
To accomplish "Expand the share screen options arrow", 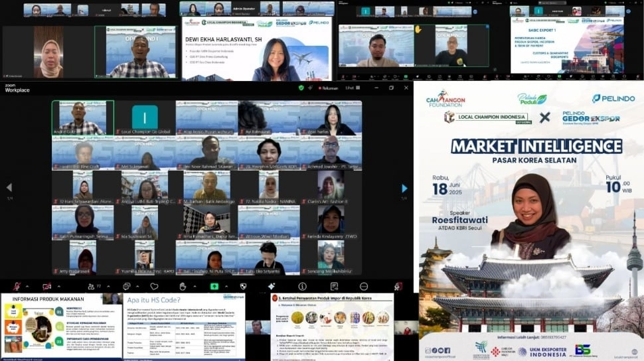I will pyautogui.click(x=227, y=286).
